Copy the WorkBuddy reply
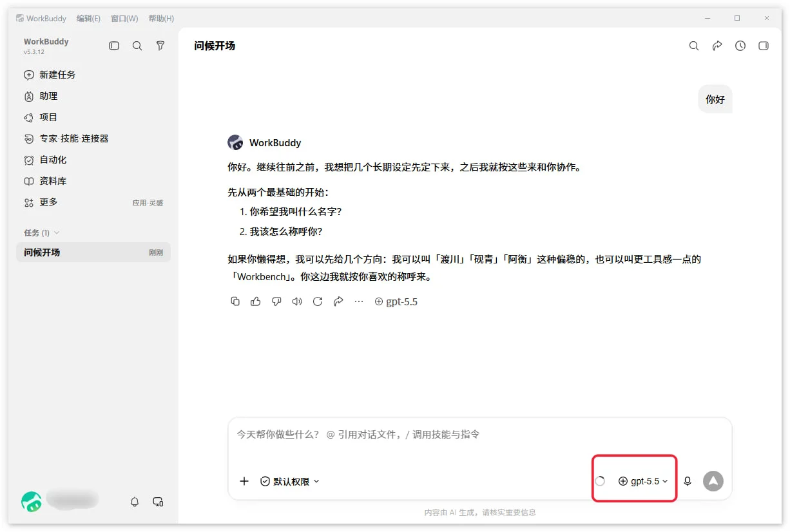Screen dimensions: 790x532 point(235,301)
